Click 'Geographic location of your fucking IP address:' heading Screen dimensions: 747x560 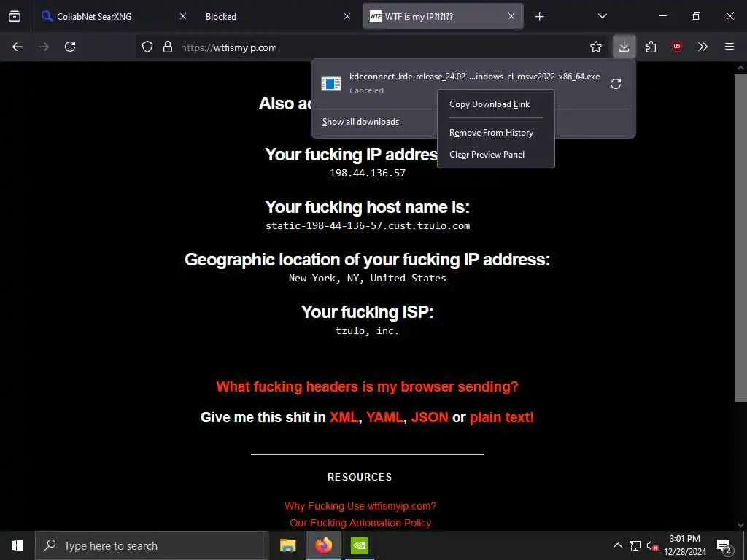(x=368, y=260)
